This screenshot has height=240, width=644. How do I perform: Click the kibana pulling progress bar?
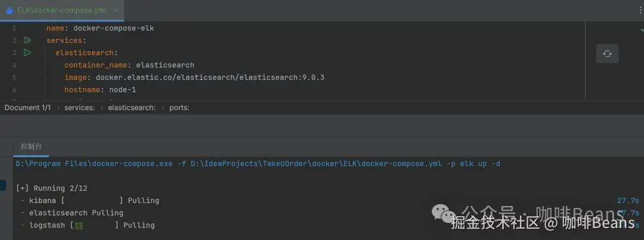(x=94, y=201)
